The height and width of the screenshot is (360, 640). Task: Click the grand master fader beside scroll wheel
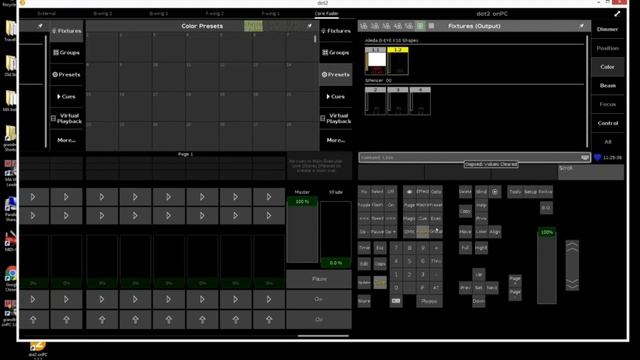point(547,265)
